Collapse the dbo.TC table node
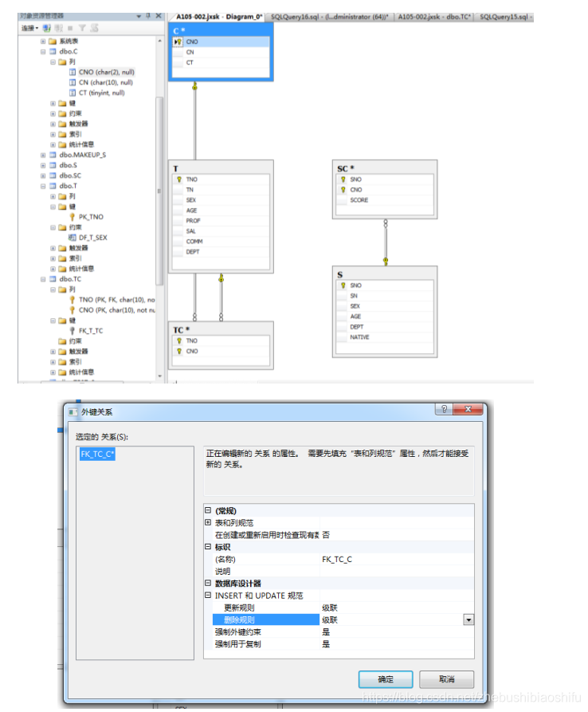588x712 pixels. click(43, 279)
